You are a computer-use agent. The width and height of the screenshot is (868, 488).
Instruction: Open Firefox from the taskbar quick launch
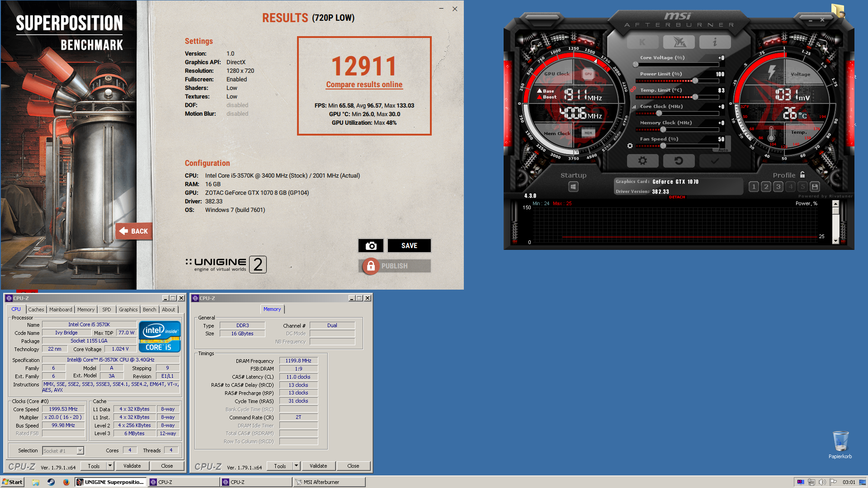click(x=66, y=482)
